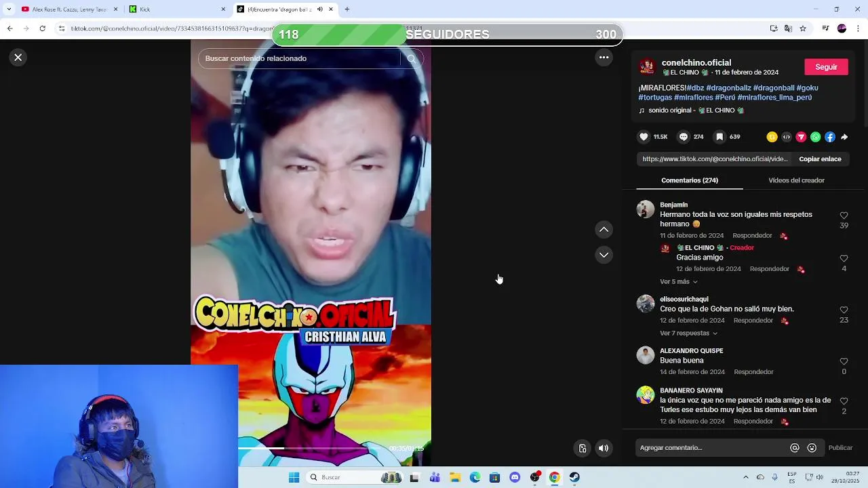Viewport: 868px width, 488px height.
Task: Switch to Vídeos del creador tab
Action: pos(796,180)
